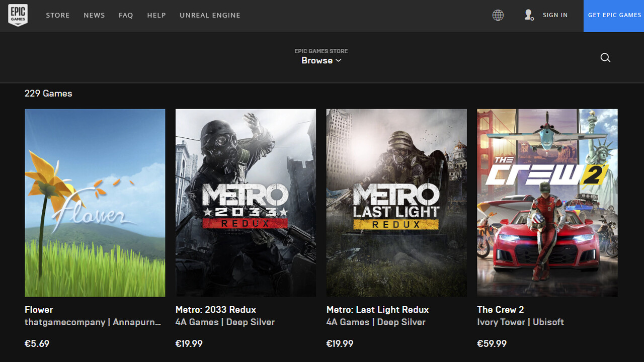Click 4A Games | Deep Silver under Last Light
The image size is (644, 362).
tap(376, 322)
